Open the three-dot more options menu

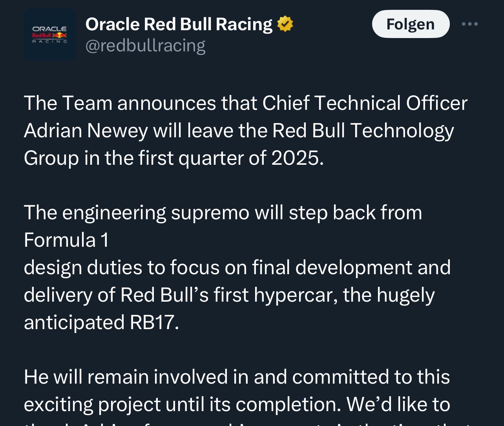pyautogui.click(x=470, y=24)
